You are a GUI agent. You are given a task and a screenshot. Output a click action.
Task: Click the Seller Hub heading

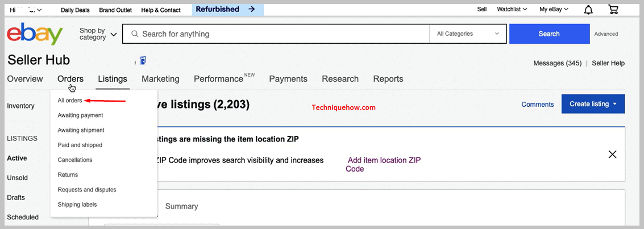(x=39, y=60)
